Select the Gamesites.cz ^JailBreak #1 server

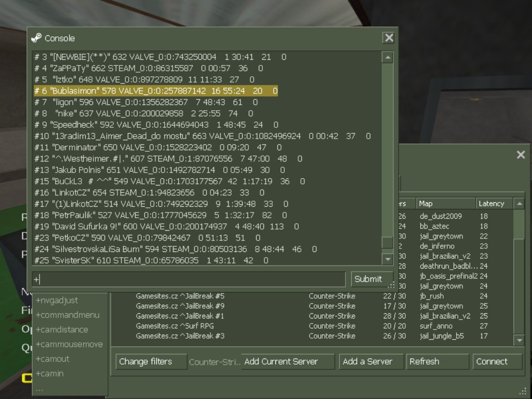[312, 316]
